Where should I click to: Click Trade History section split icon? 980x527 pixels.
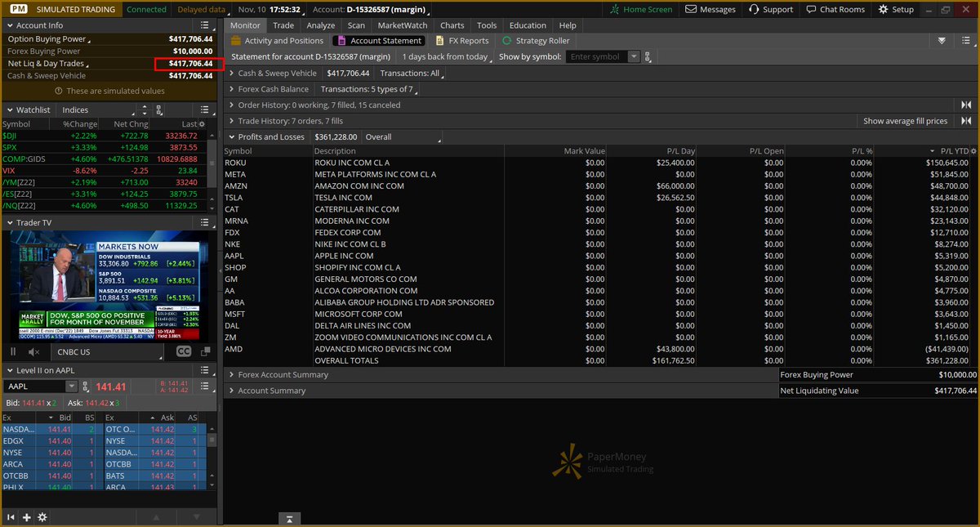pyautogui.click(x=966, y=121)
